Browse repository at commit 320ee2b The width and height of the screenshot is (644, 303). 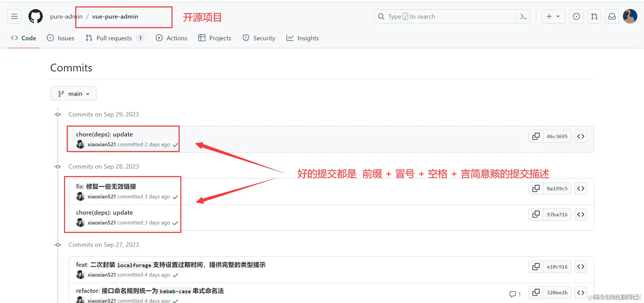point(581,293)
